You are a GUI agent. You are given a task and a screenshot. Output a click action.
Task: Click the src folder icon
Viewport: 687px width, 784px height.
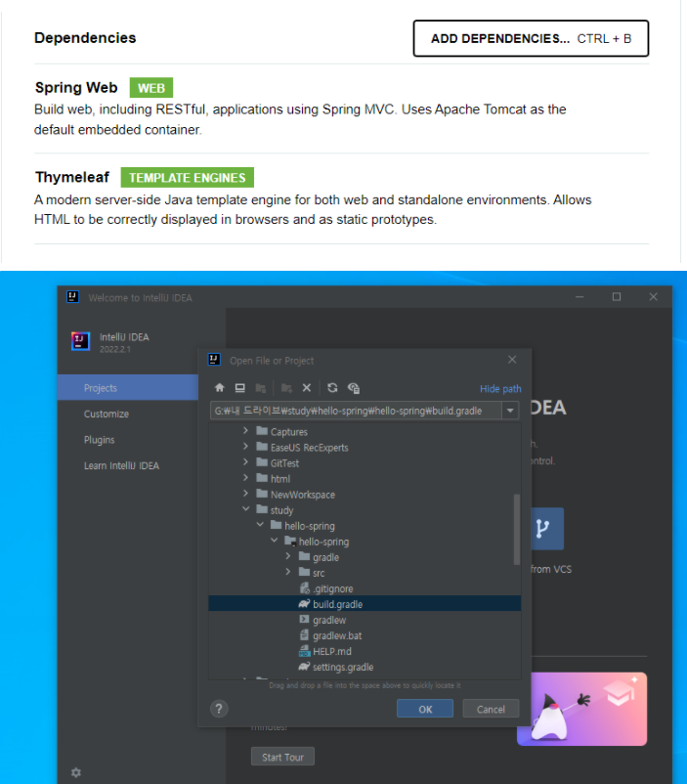pos(304,572)
